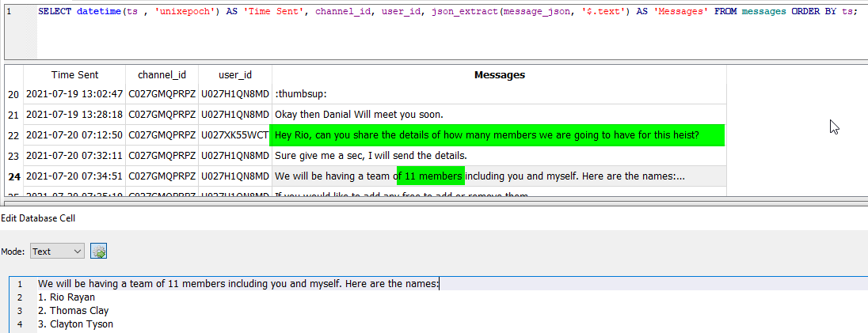868x333 pixels.
Task: Click inside the SQL query editor text
Action: (444, 13)
